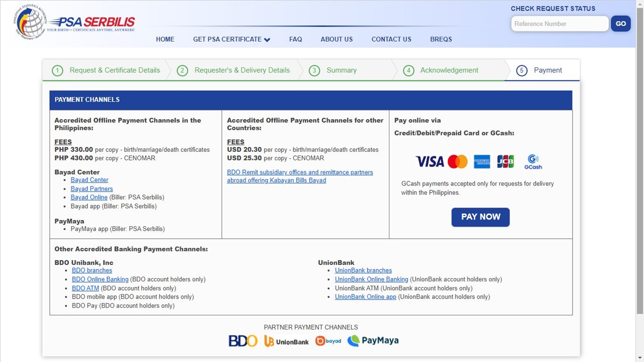Select step 5 Payment
The width and height of the screenshot is (644, 362).
coord(539,70)
